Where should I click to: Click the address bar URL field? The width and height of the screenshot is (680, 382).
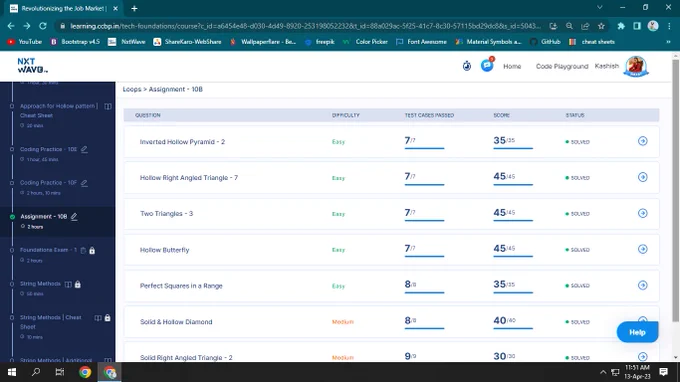coord(305,26)
